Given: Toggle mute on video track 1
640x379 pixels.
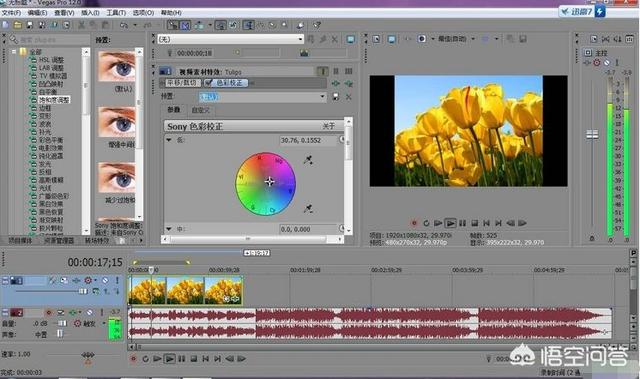Looking at the screenshot, I should (x=105, y=280).
